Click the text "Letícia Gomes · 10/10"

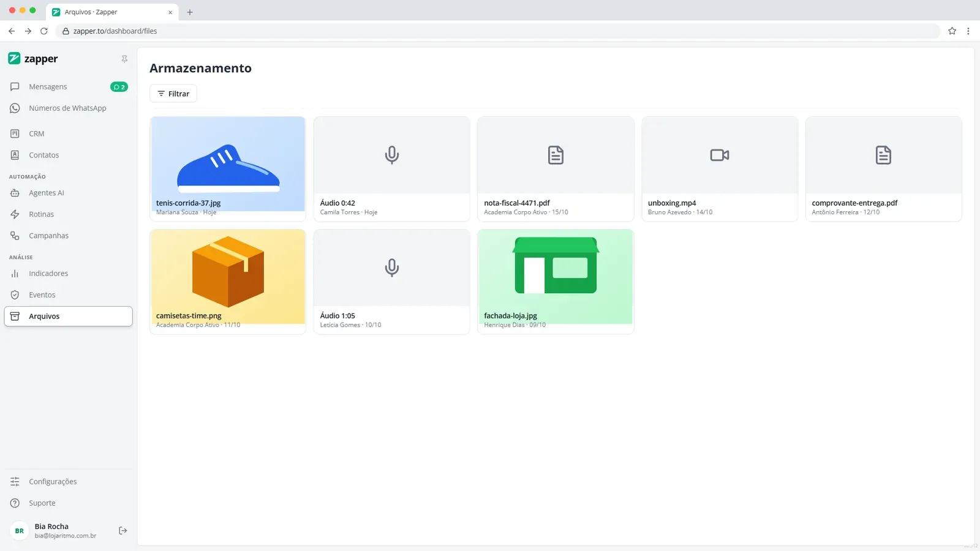350,325
